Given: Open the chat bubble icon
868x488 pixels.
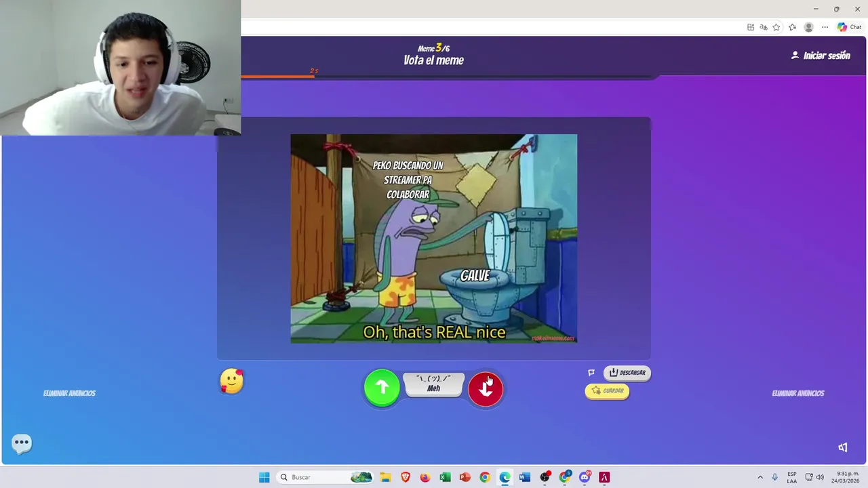Looking at the screenshot, I should pyautogui.click(x=22, y=443).
